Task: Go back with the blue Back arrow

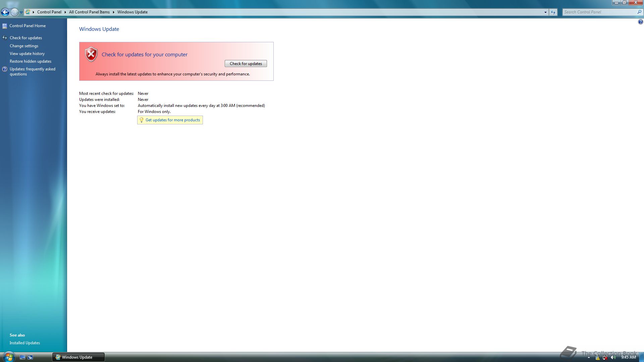Action: tap(5, 12)
